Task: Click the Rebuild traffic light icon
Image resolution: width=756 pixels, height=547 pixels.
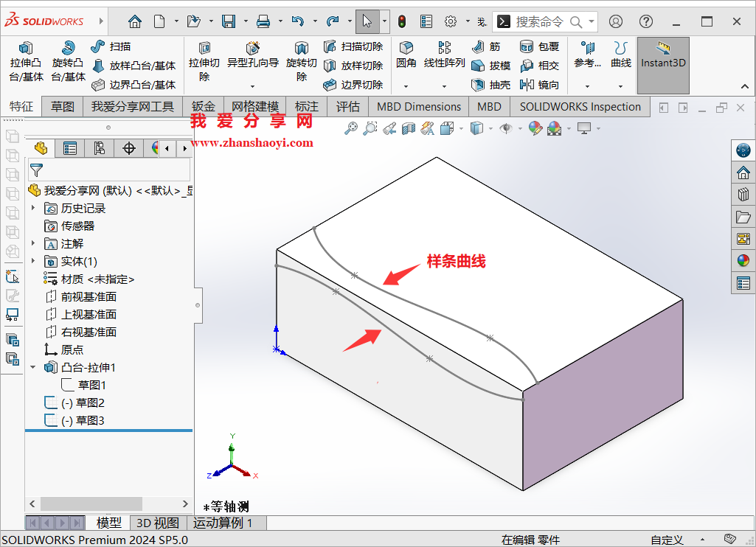Action: click(x=402, y=21)
